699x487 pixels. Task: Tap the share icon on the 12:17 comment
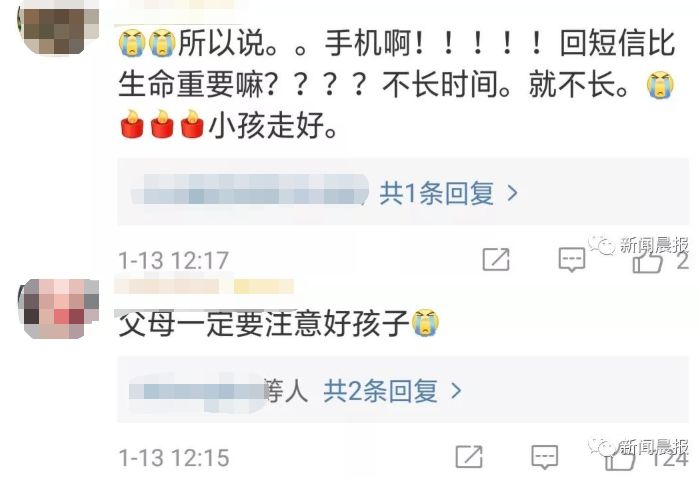[x=496, y=259]
